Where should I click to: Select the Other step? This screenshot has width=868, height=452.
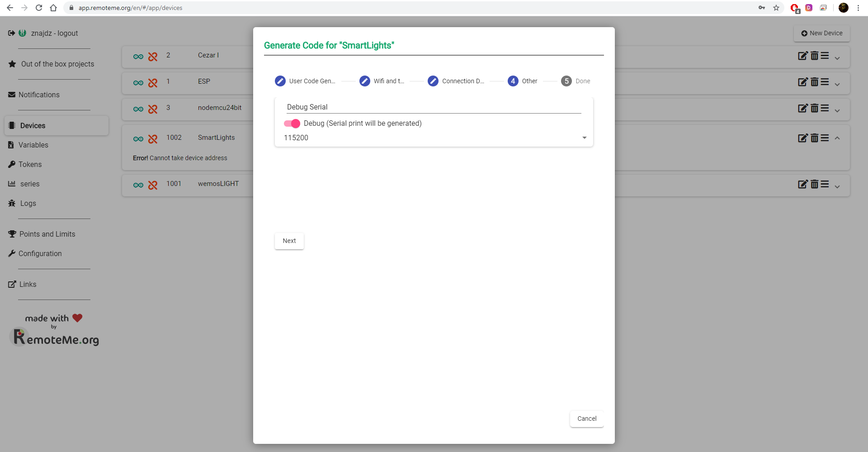coord(523,81)
